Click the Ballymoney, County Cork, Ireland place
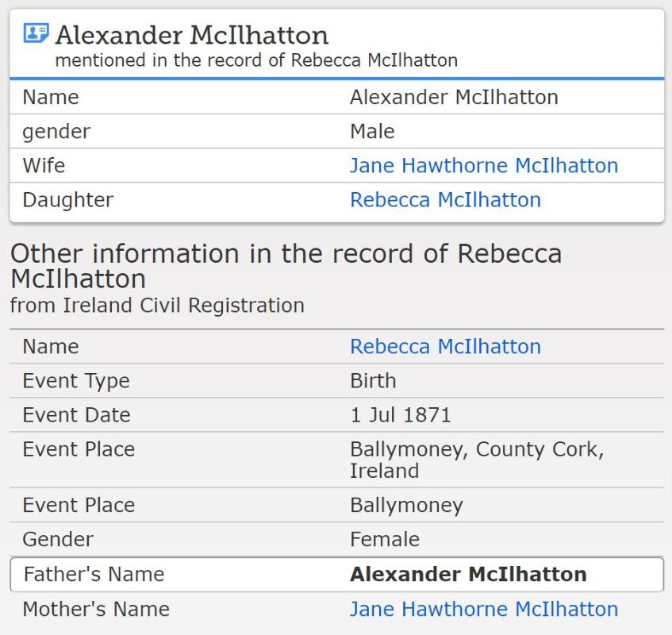Viewport: 672px width, 635px height. (476, 460)
